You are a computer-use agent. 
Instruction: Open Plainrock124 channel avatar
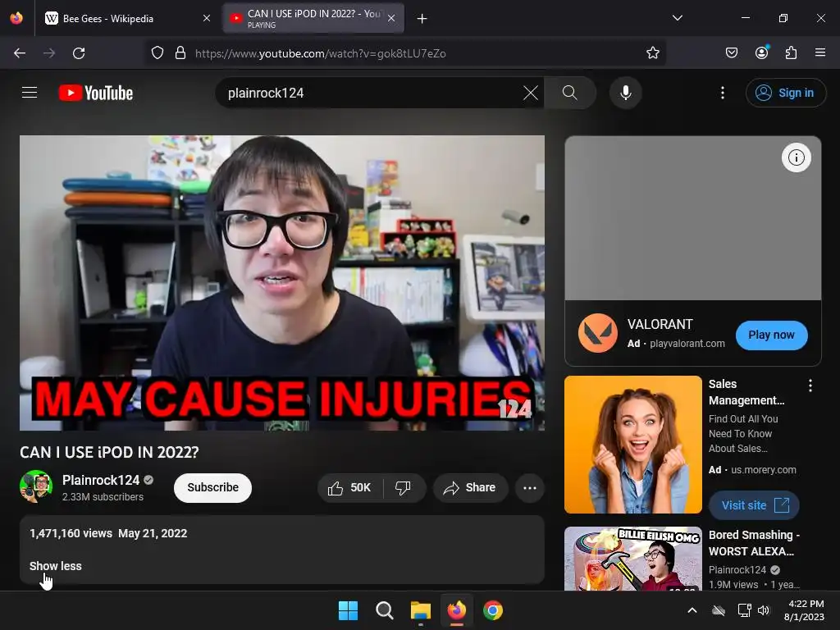click(36, 486)
